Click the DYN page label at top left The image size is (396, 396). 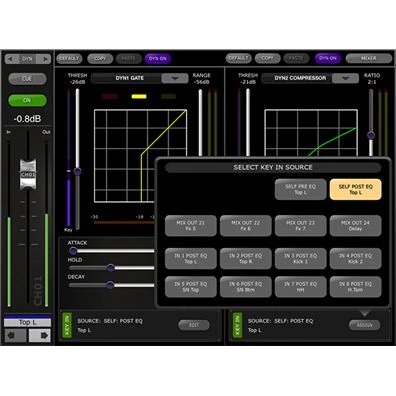pyautogui.click(x=27, y=59)
